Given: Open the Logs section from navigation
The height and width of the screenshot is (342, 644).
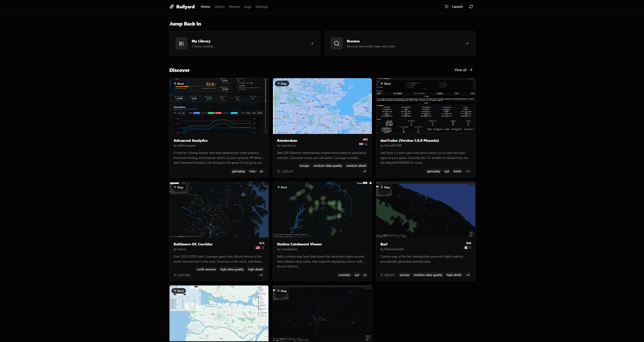Looking at the screenshot, I should 248,7.
